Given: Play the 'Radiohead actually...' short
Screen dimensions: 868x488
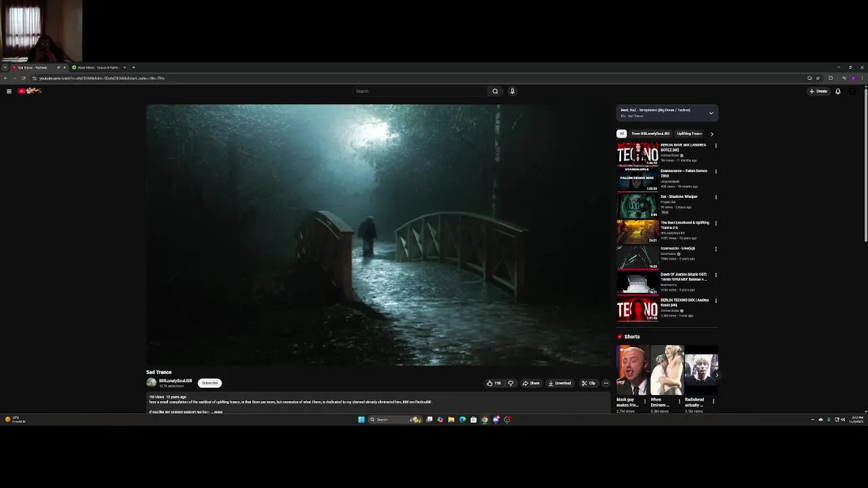Looking at the screenshot, I should pos(701,370).
